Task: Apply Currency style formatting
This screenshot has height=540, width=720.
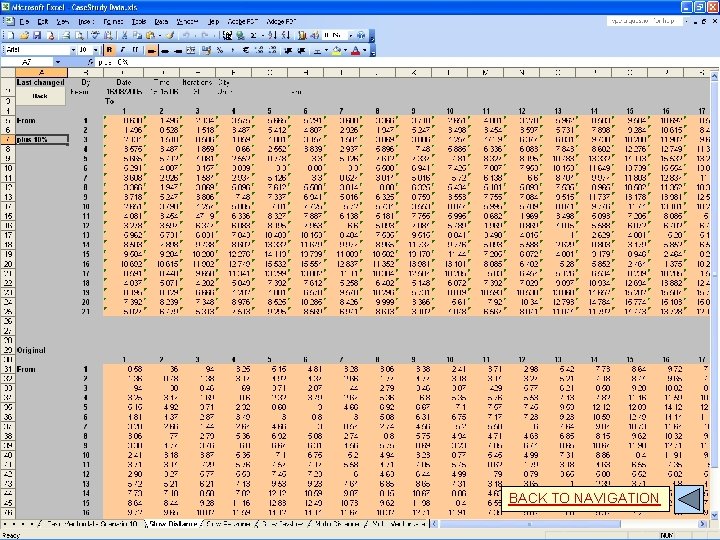Action: [206, 51]
